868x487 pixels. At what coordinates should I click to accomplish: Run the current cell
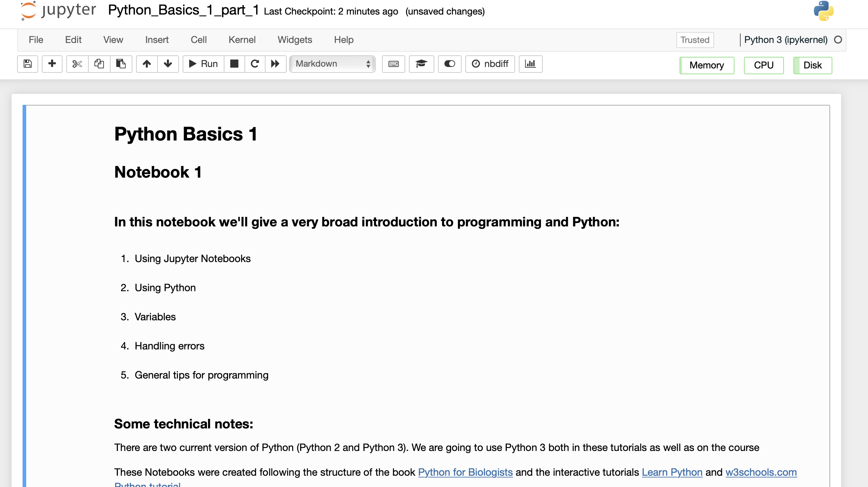pos(203,64)
